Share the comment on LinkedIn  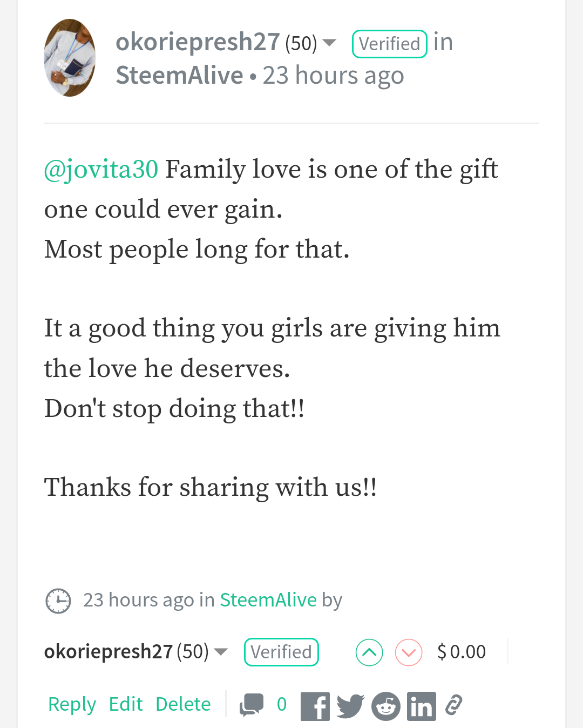[x=422, y=706]
